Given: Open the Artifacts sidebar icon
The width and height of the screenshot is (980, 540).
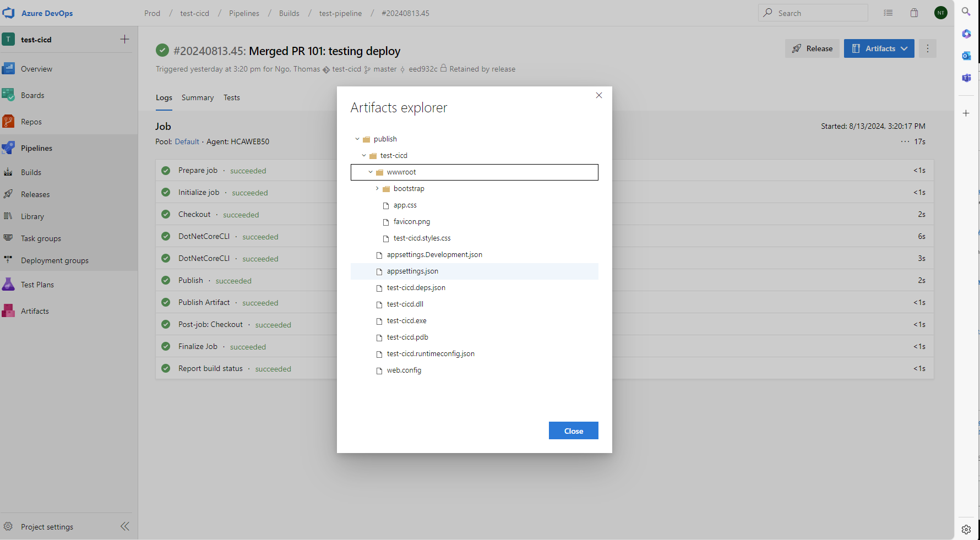Looking at the screenshot, I should (8, 311).
